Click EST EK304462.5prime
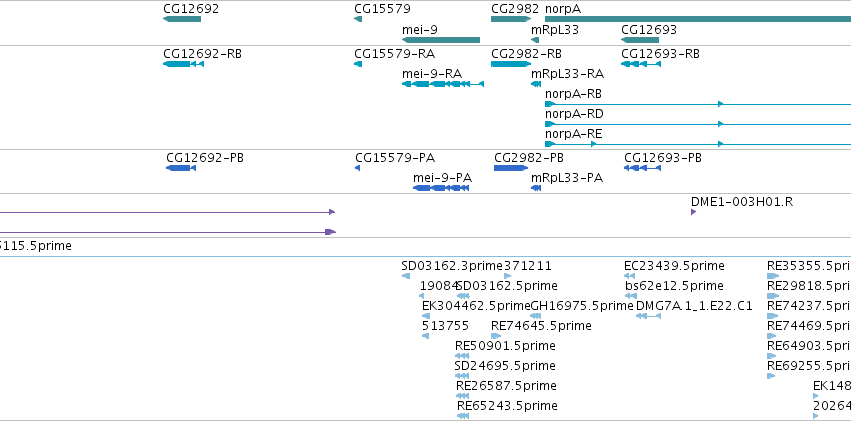The image size is (851, 421). (426, 316)
